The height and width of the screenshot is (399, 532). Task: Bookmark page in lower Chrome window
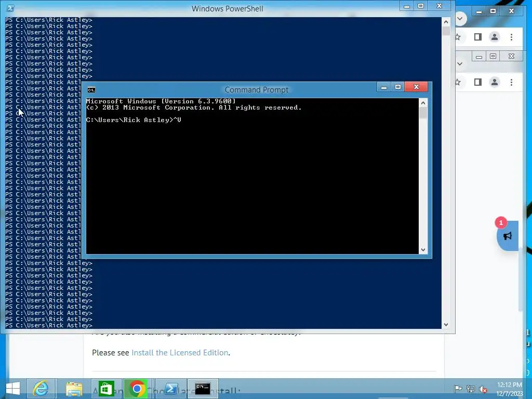[x=458, y=82]
